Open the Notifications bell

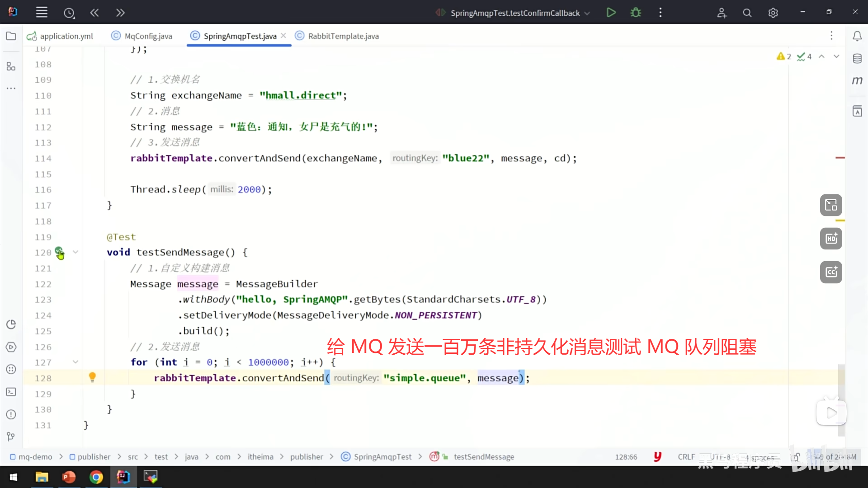(x=857, y=36)
